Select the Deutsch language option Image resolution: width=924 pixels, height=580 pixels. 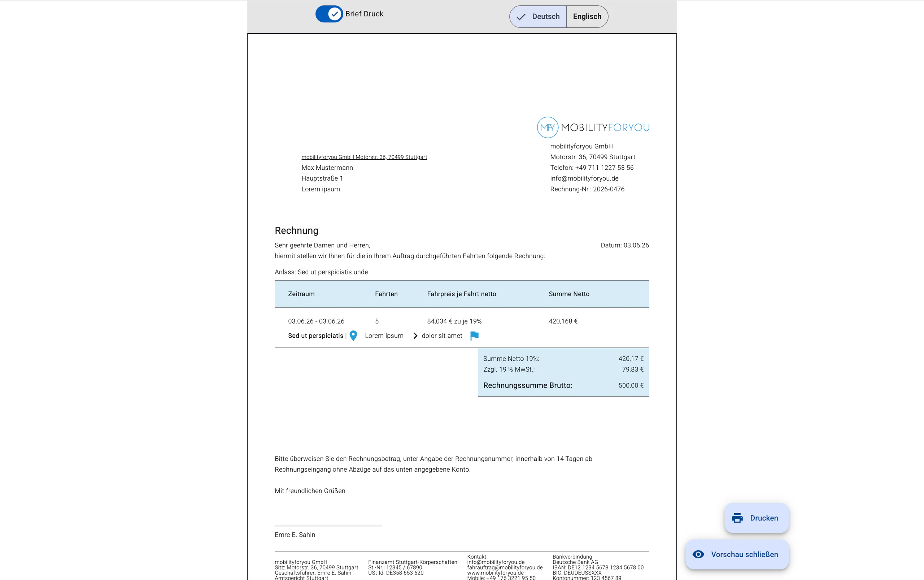538,17
